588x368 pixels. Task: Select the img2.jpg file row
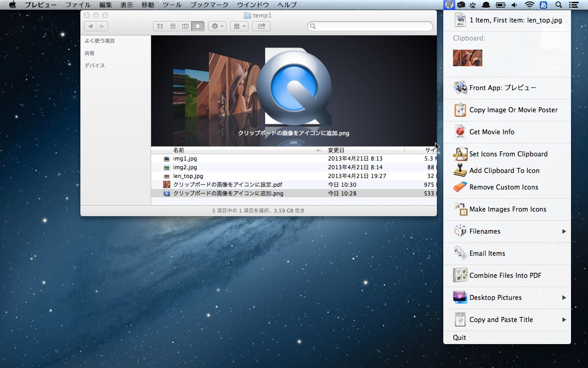[294, 167]
